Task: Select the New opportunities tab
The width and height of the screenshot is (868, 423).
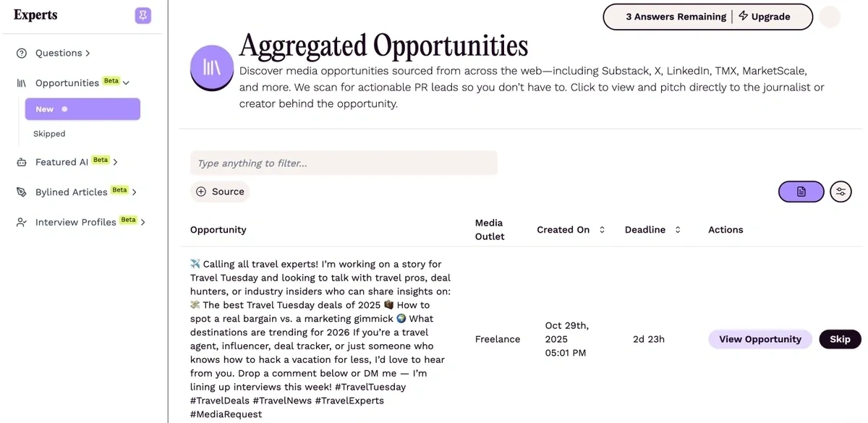Action: [x=82, y=109]
